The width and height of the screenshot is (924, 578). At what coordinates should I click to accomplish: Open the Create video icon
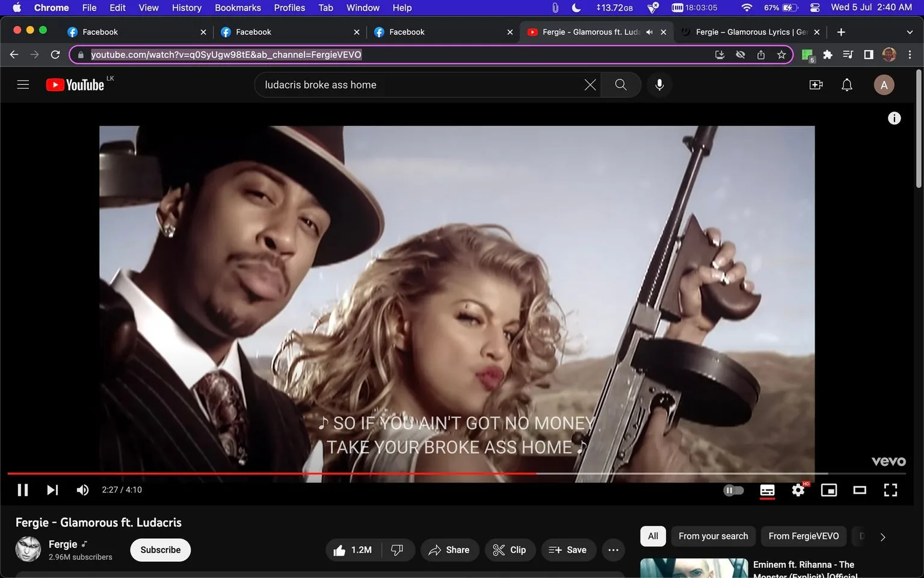[816, 84]
